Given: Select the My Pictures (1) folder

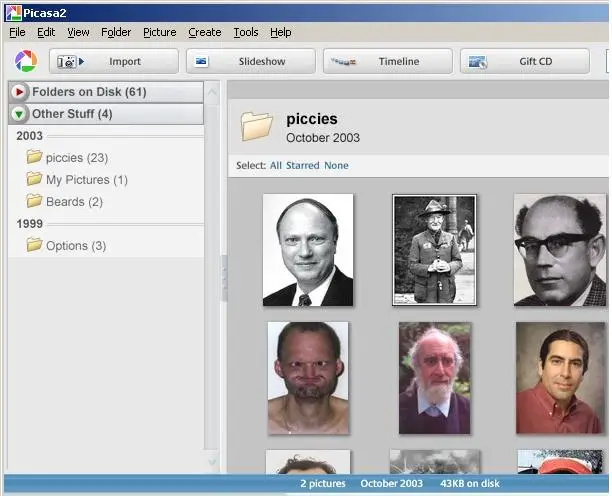Looking at the screenshot, I should pyautogui.click(x=77, y=180).
